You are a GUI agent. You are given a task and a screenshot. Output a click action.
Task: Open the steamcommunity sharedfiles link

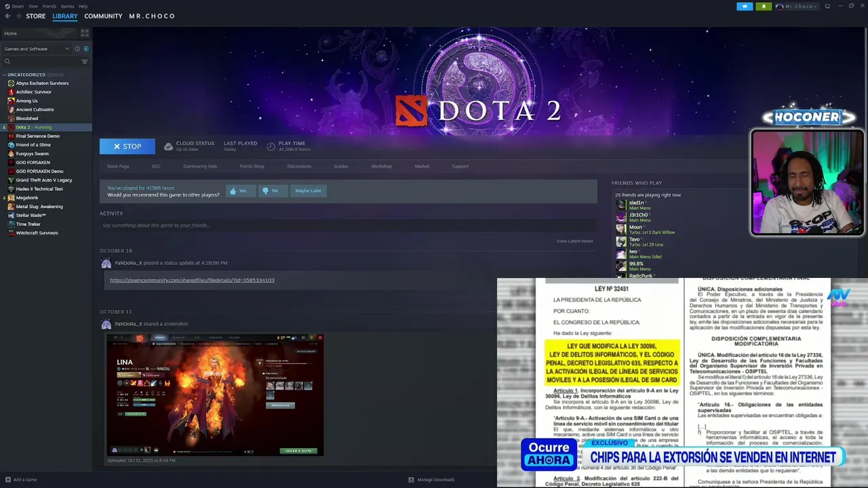192,281
